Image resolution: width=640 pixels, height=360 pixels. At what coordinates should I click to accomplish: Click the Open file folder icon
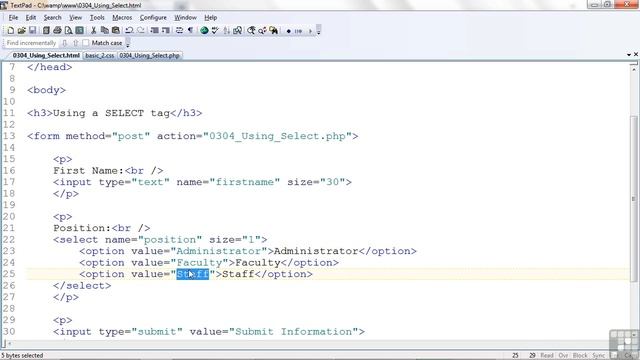point(22,31)
